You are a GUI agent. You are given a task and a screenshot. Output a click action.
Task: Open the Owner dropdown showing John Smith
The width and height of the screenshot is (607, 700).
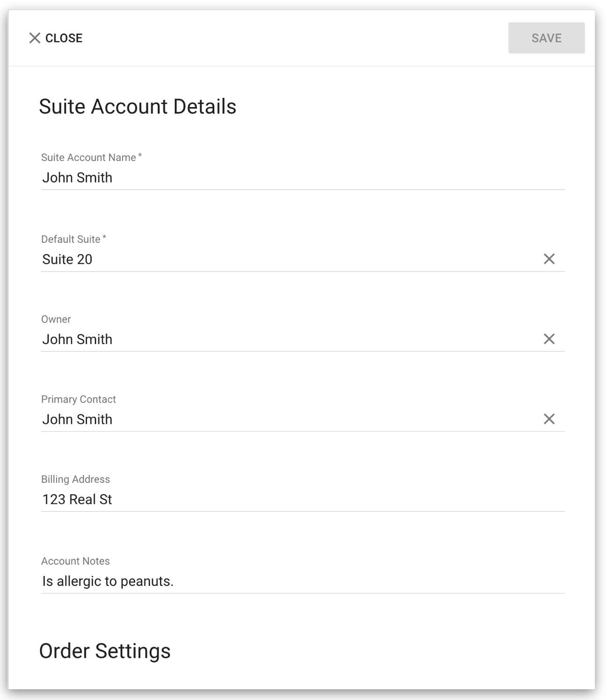(290, 339)
